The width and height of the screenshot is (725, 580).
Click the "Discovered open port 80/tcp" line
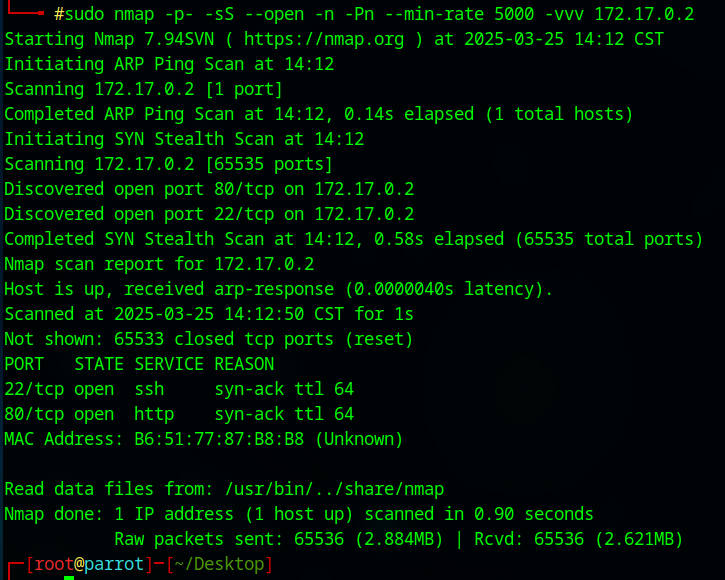click(209, 189)
